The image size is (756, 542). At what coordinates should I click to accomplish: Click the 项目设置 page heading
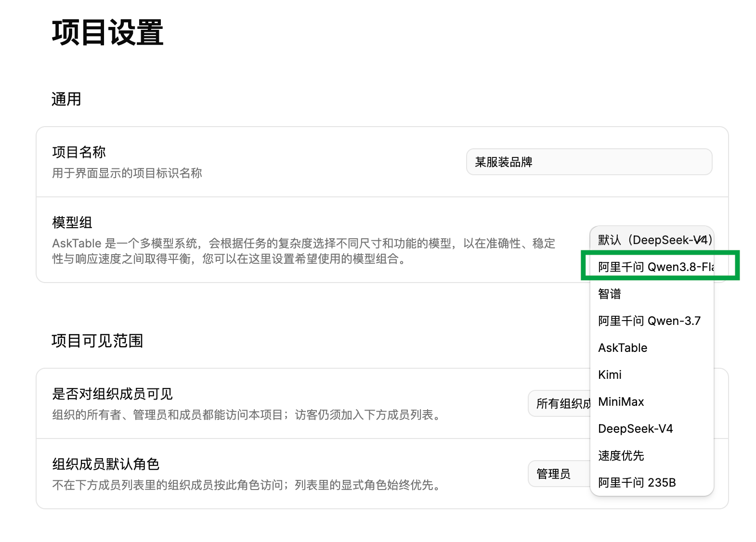tap(108, 33)
